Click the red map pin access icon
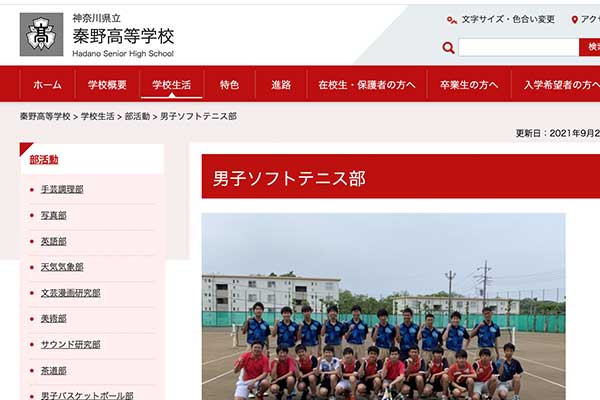Viewport: 600px width, 400px height. pos(574,20)
